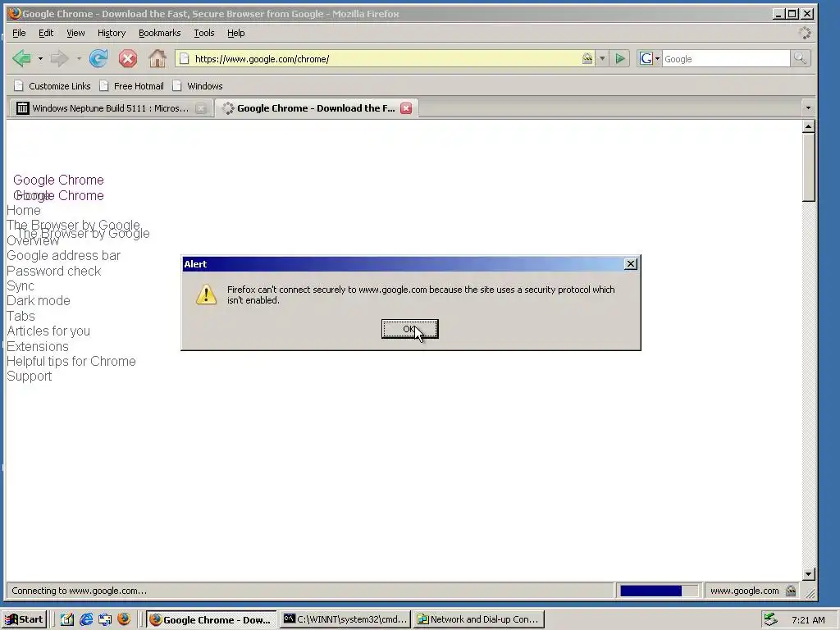The height and width of the screenshot is (630, 840).
Task: Click the search magnifier button
Action: click(x=801, y=58)
